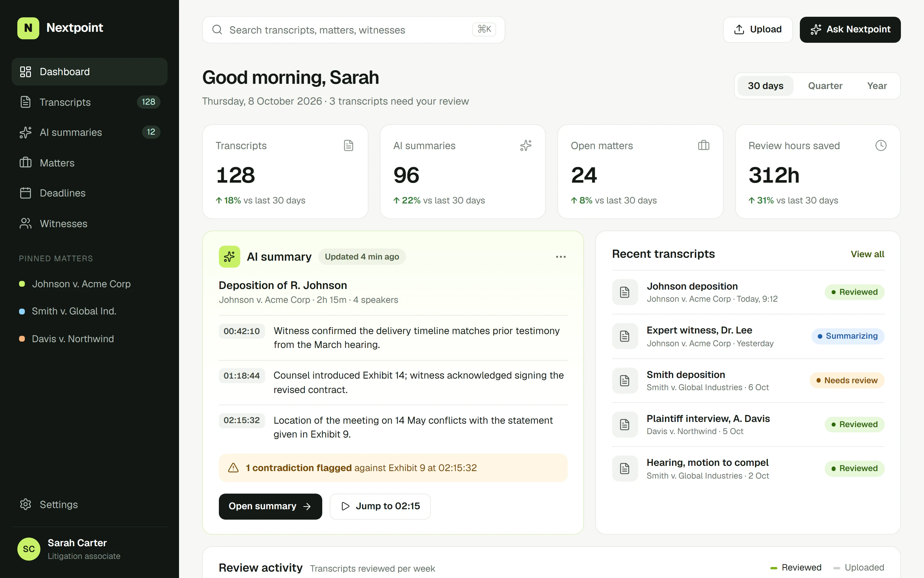Click the Ask Nextpoint button
Image resolution: width=924 pixels, height=578 pixels.
850,29
